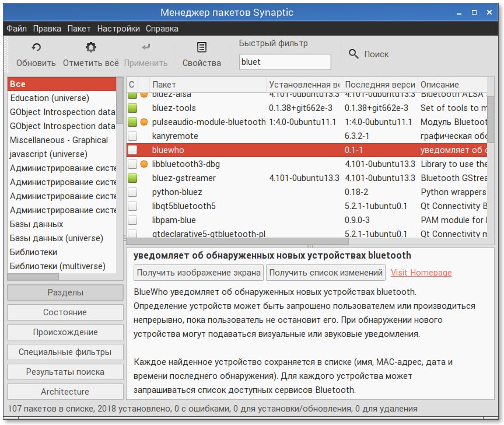504x425 pixels.
Task: Click the Обновить reload icon
Action: 36,47
